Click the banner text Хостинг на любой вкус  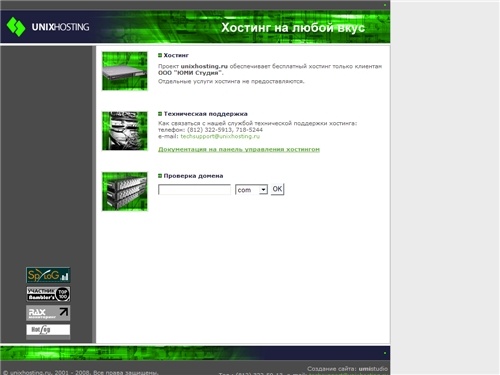[x=293, y=28]
